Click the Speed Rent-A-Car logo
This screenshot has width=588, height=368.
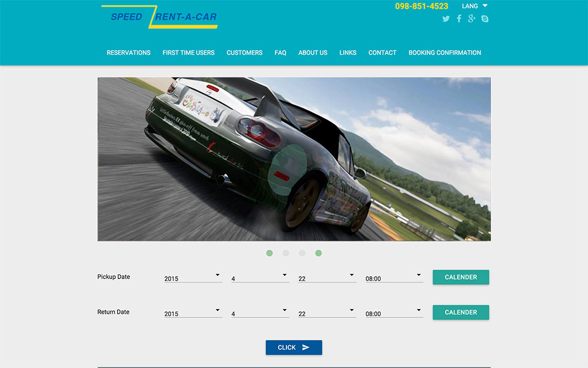(159, 17)
